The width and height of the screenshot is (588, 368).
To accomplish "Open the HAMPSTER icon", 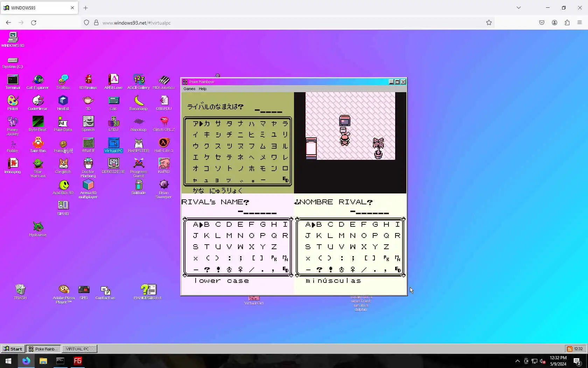I will (139, 145).
